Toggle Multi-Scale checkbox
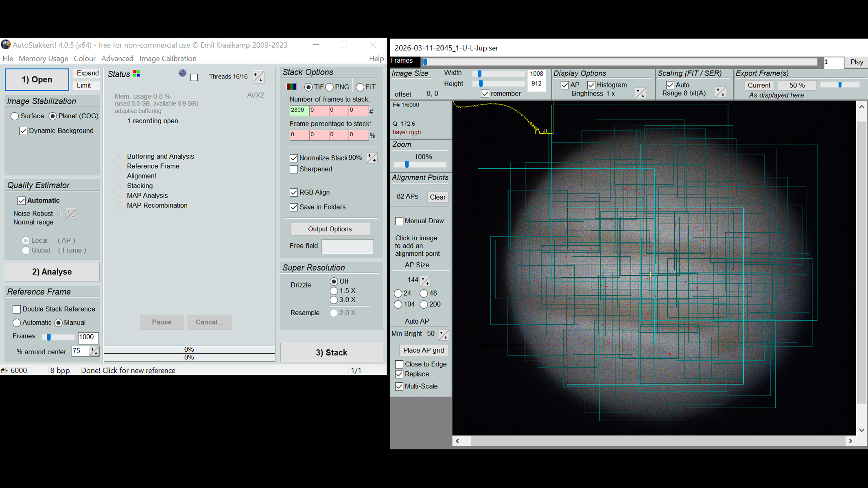Image resolution: width=868 pixels, height=488 pixels. (399, 386)
